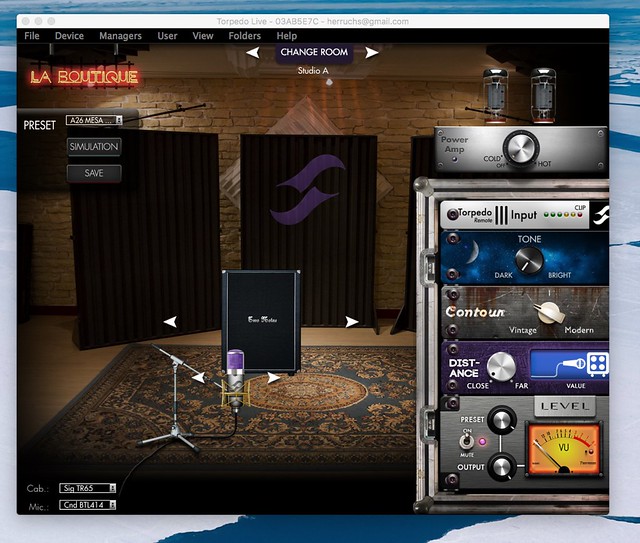Click the 'PRESET' label beside dropdown
This screenshot has height=543, width=640.
pos(39,125)
